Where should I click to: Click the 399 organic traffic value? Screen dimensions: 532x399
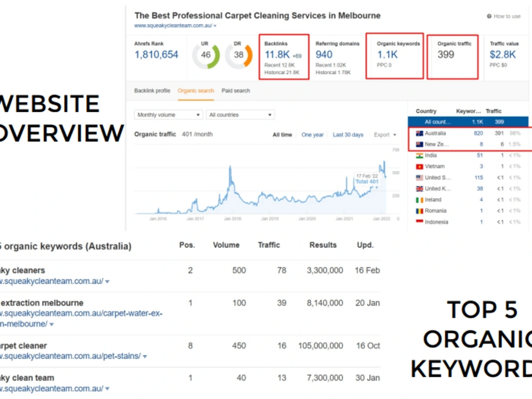tap(446, 55)
